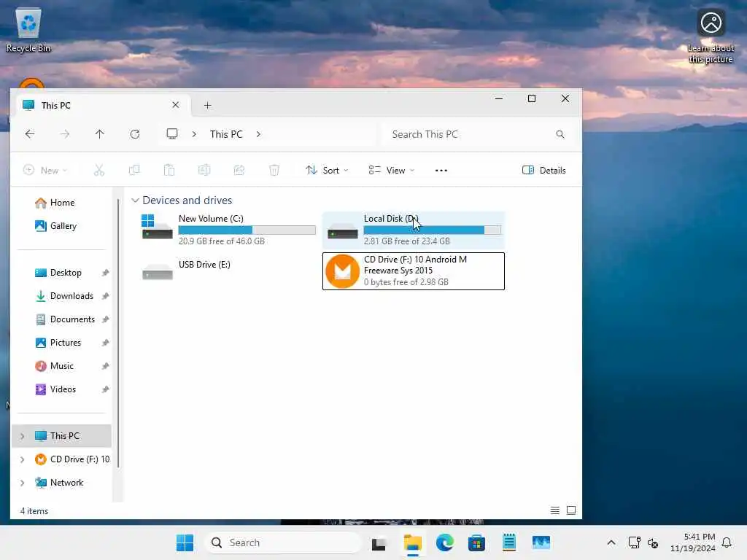Go up one folder level
Viewport: 747px width, 560px height.
(99, 134)
